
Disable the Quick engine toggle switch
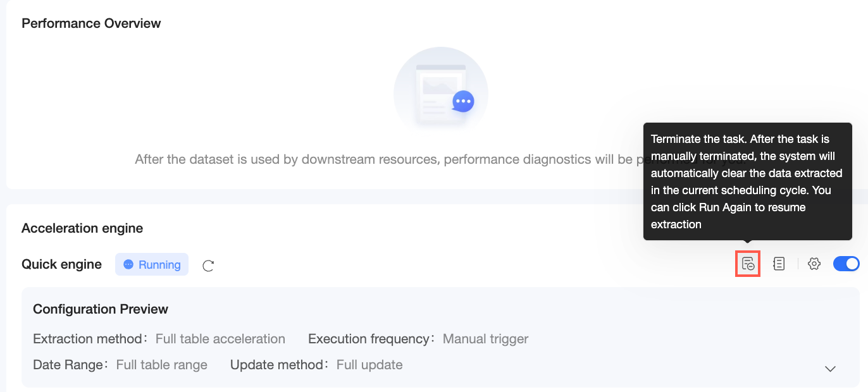coord(846,264)
